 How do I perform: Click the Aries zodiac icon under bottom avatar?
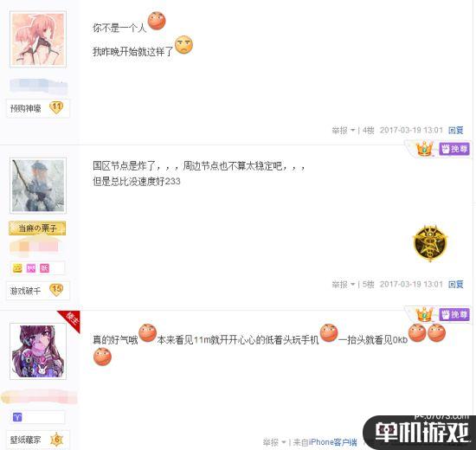(x=17, y=417)
